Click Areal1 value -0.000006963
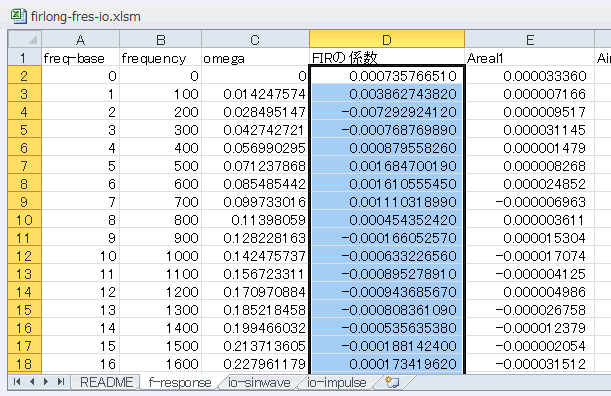 click(x=530, y=202)
